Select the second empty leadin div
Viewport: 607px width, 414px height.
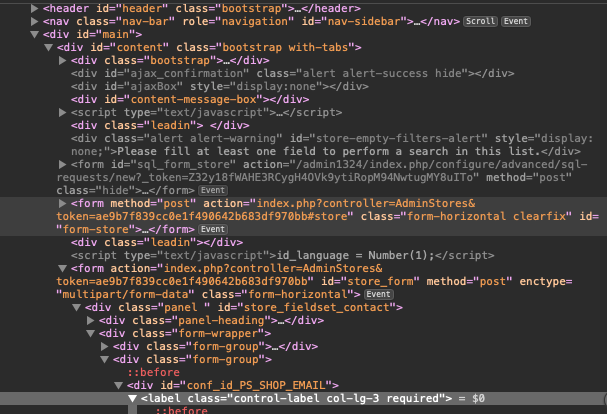click(x=157, y=242)
